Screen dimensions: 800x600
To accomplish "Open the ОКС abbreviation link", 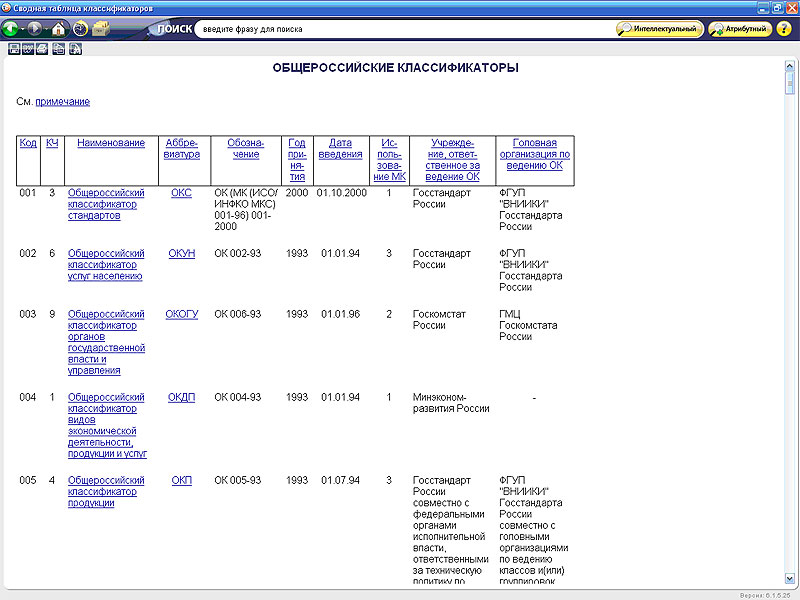I will [181, 193].
